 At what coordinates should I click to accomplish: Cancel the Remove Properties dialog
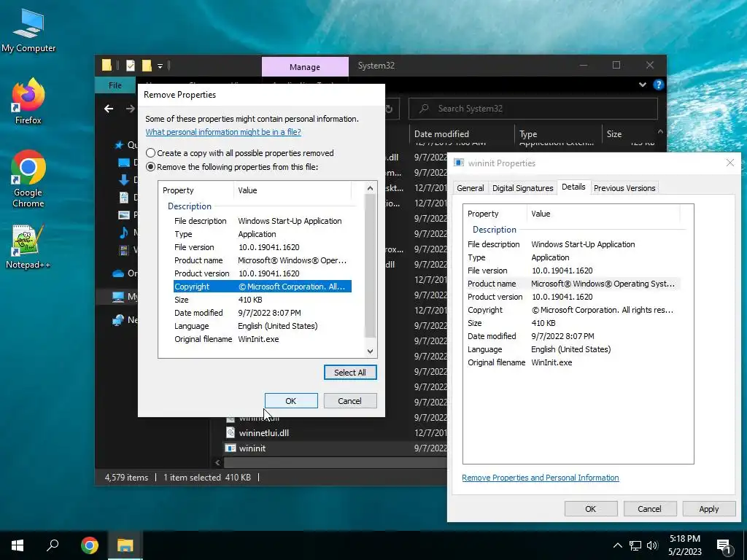350,401
